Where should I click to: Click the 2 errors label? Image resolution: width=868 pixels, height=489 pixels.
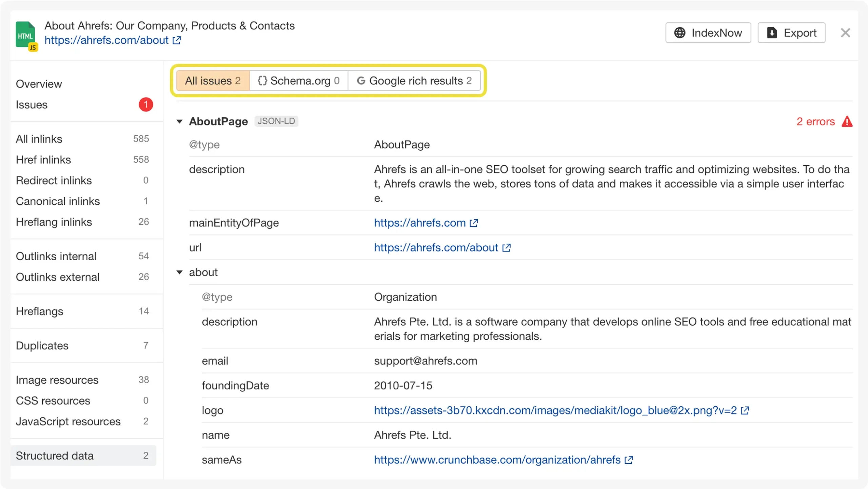(x=815, y=121)
